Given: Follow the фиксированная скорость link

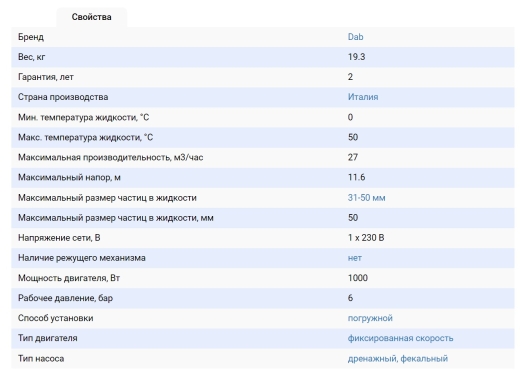Looking at the screenshot, I should (x=400, y=338).
